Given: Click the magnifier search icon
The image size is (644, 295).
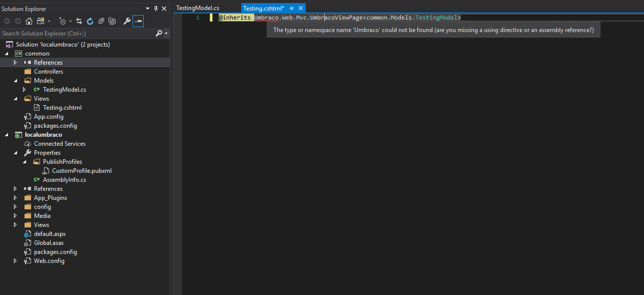Looking at the screenshot, I should [x=159, y=33].
